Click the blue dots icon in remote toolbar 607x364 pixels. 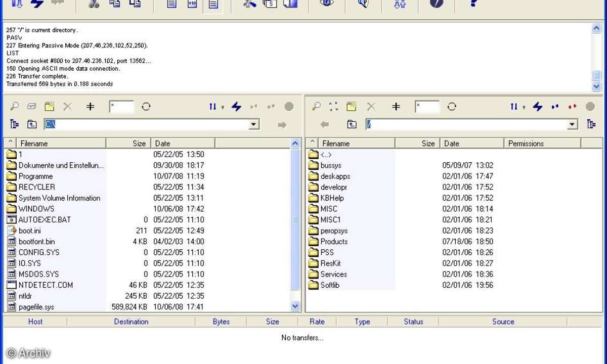coord(555,107)
